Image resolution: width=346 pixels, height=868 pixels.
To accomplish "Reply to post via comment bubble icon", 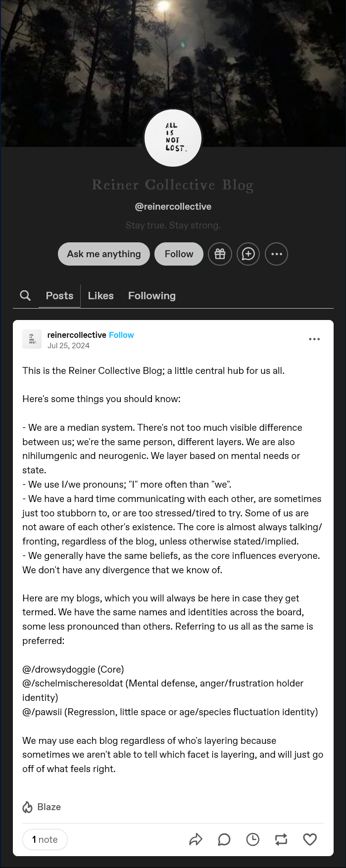I will (x=224, y=839).
